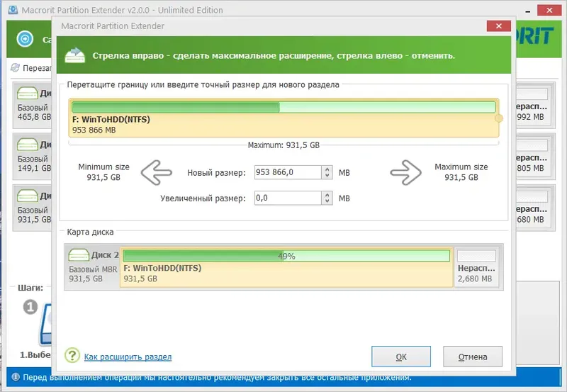Image resolution: width=567 pixels, height=392 pixels.
Task: Click the dialog header drive extend icon
Action: click(x=75, y=55)
